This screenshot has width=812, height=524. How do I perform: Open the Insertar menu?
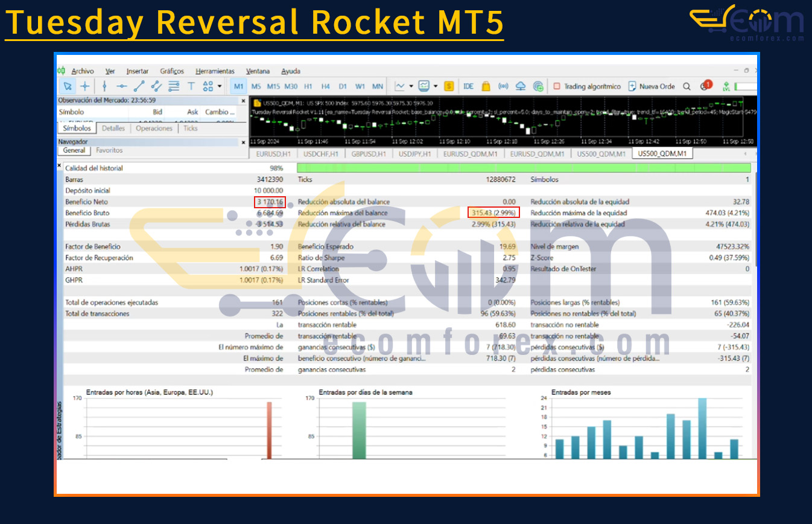click(137, 71)
